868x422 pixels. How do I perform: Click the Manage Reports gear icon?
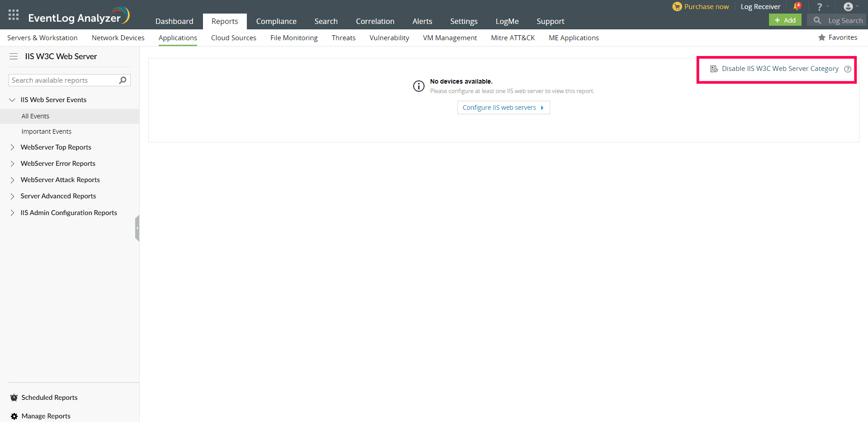(x=14, y=416)
